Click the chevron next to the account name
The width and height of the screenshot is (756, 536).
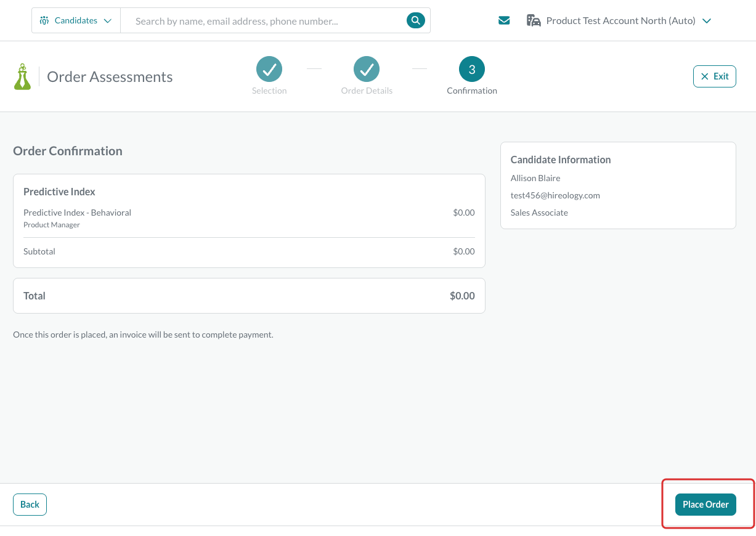coord(707,21)
